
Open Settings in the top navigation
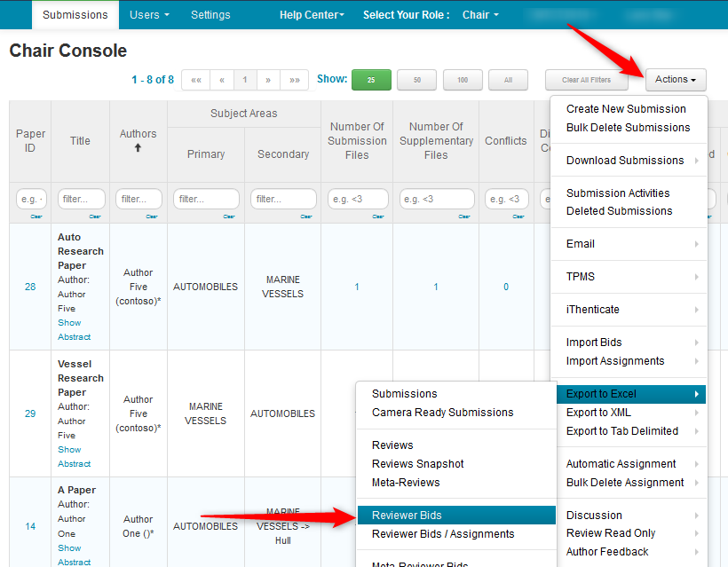pos(210,15)
